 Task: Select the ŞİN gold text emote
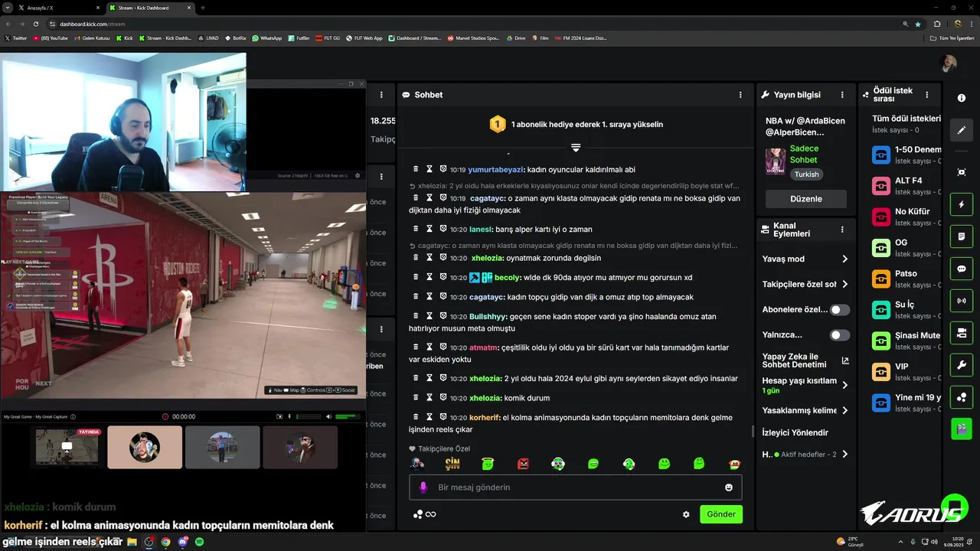pyautogui.click(x=452, y=464)
